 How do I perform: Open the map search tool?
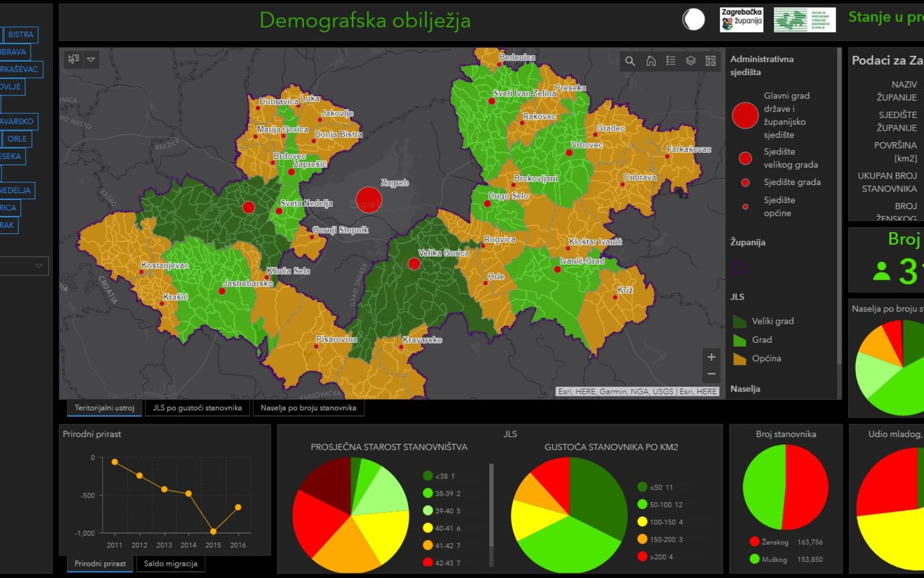pyautogui.click(x=630, y=61)
